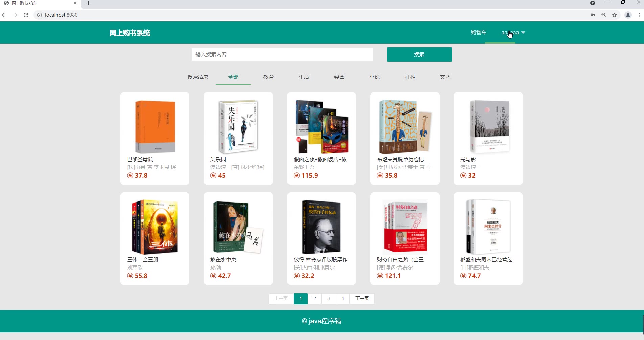Click the title 鲛在水中央
Viewport: 644px width, 340px height.
click(x=223, y=259)
